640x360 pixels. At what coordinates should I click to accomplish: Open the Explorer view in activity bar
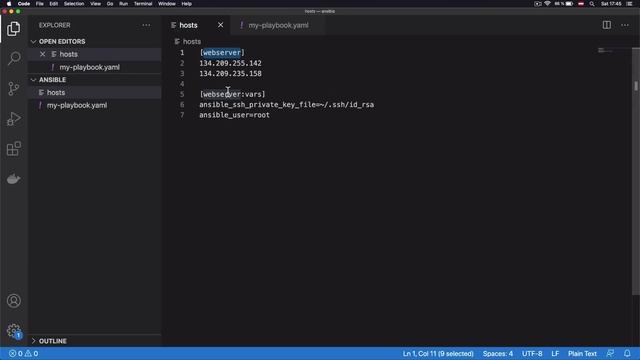point(13,29)
